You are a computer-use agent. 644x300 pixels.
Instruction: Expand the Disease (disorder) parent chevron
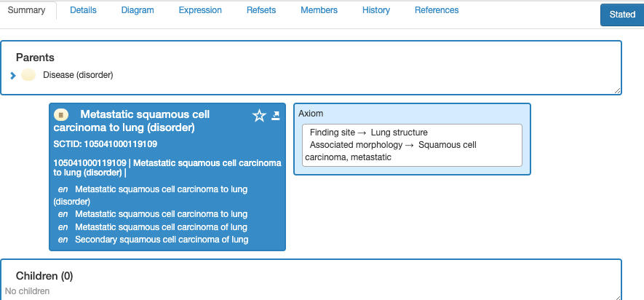pos(13,76)
